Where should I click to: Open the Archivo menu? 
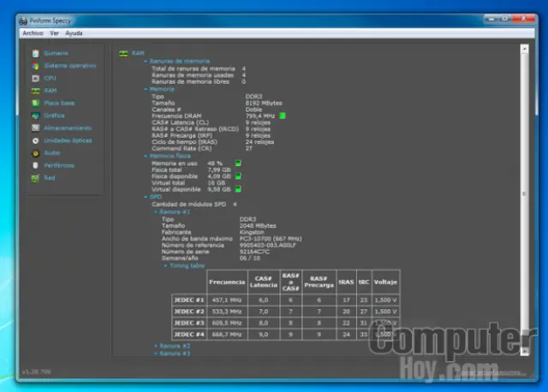(33, 33)
